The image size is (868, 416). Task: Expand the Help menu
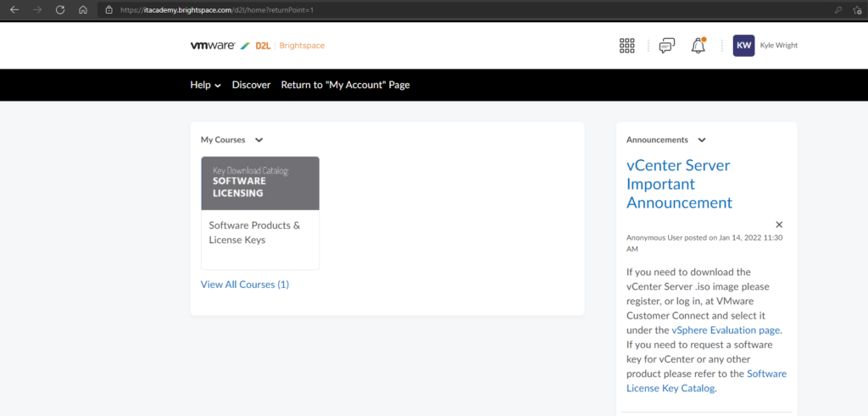(205, 86)
